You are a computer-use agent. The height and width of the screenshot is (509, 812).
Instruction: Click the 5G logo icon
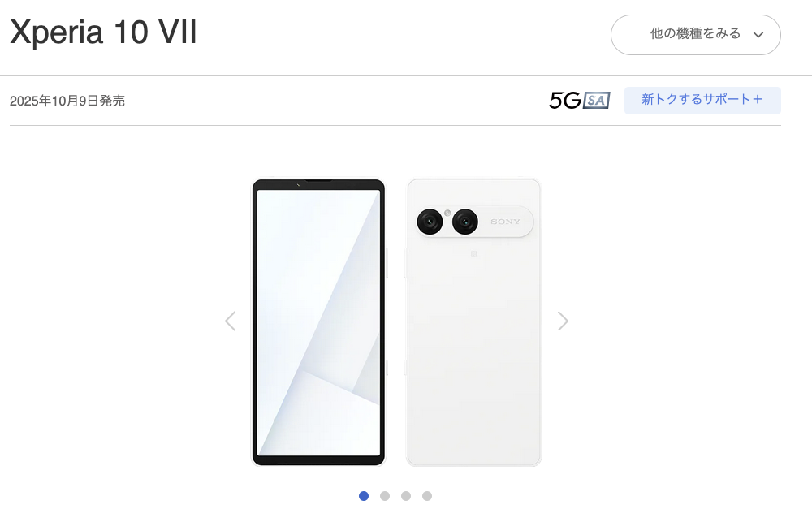pos(565,101)
